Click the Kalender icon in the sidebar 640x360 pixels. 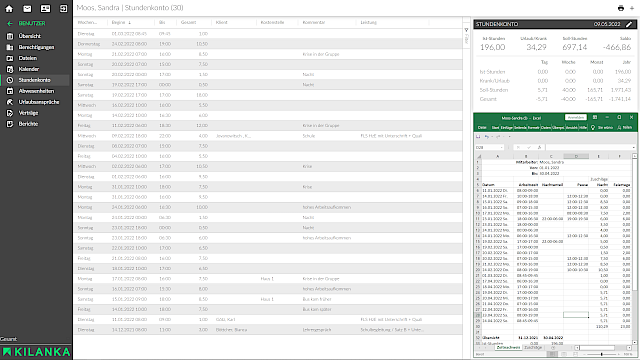pyautogui.click(x=10, y=69)
